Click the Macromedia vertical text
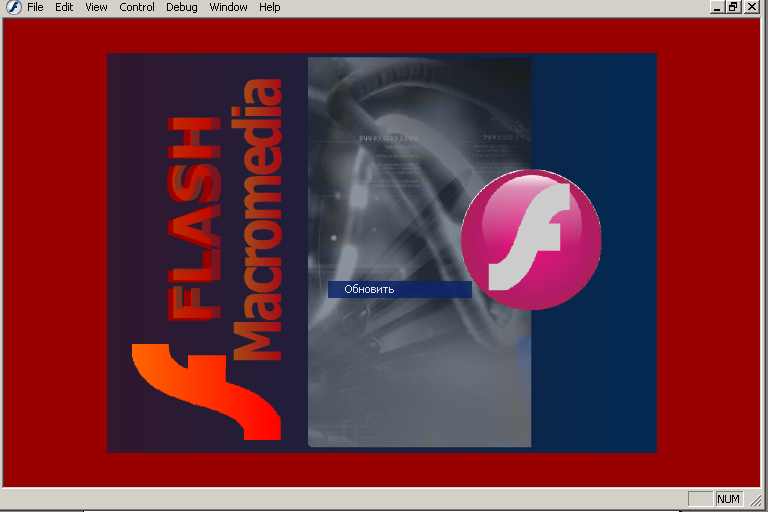The width and height of the screenshot is (768, 512). 257,219
